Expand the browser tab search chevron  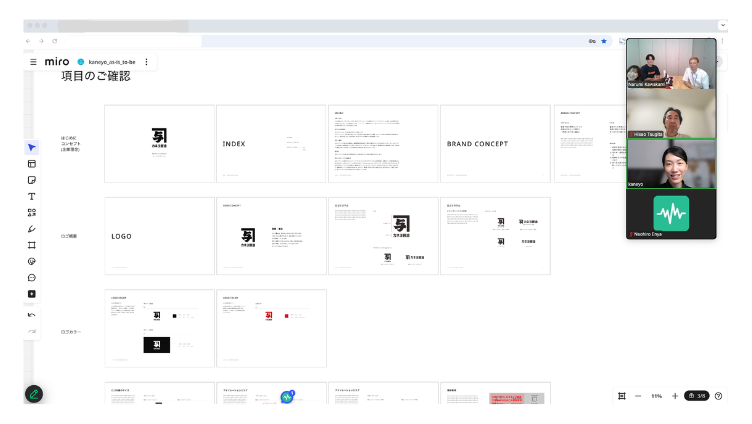[x=723, y=25]
